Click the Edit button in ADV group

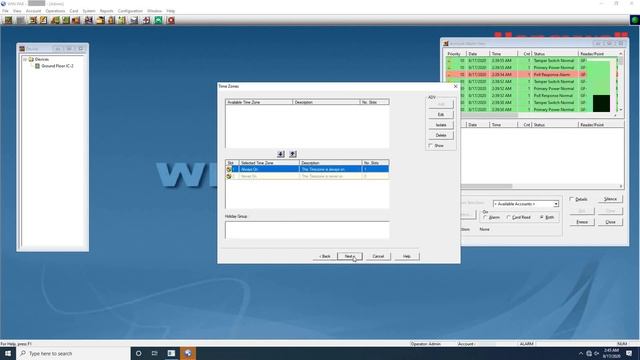click(441, 115)
